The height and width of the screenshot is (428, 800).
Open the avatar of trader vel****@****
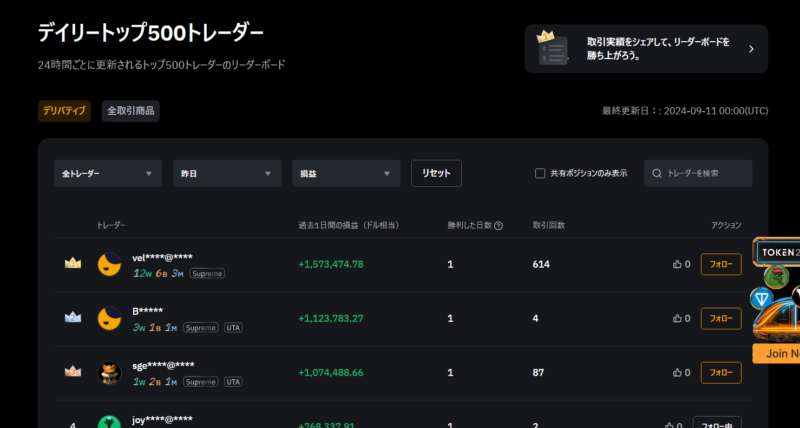[x=110, y=264]
